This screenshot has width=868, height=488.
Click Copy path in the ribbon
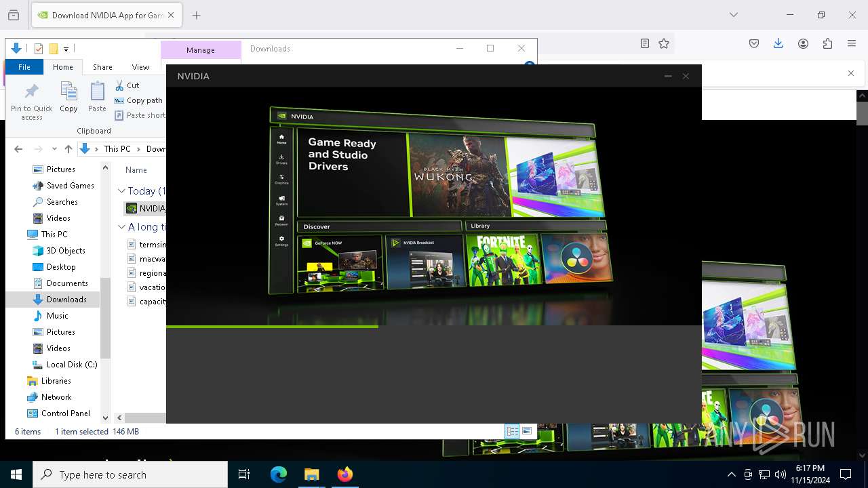coord(138,100)
